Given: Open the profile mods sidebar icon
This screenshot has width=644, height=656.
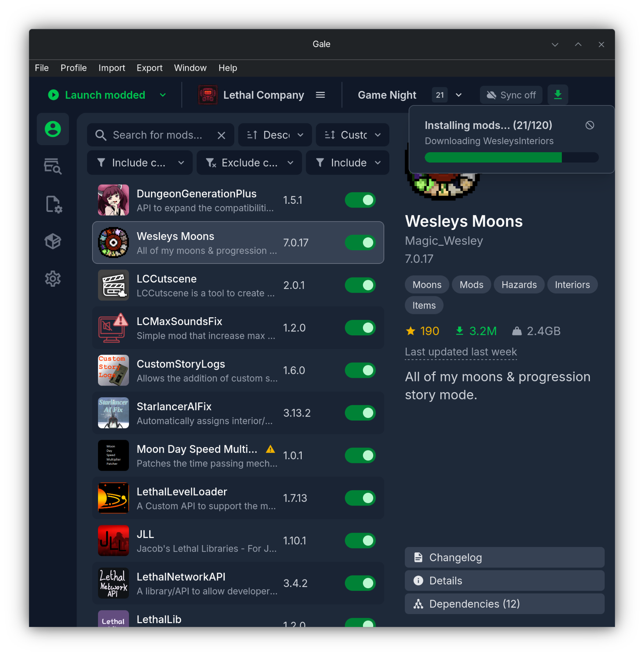Looking at the screenshot, I should point(53,129).
